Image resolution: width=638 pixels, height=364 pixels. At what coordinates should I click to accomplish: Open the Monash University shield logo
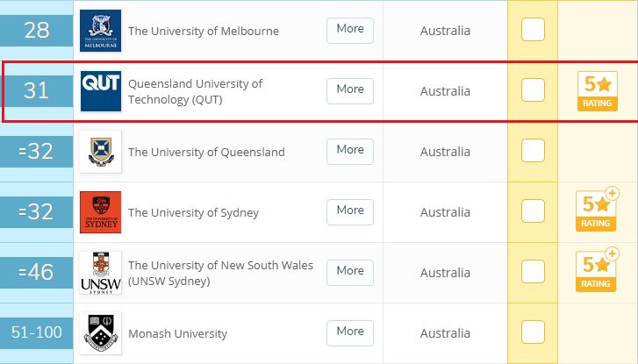pyautogui.click(x=101, y=333)
